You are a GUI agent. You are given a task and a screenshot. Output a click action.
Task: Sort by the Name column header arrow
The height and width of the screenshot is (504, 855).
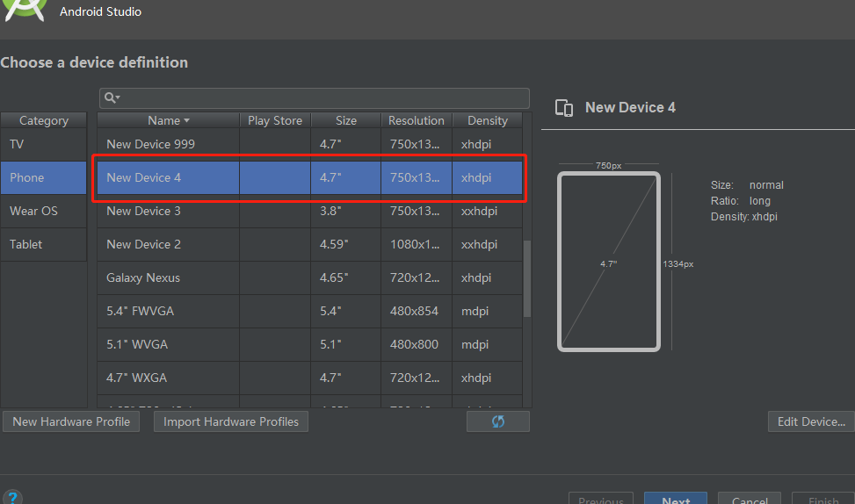[x=186, y=120]
